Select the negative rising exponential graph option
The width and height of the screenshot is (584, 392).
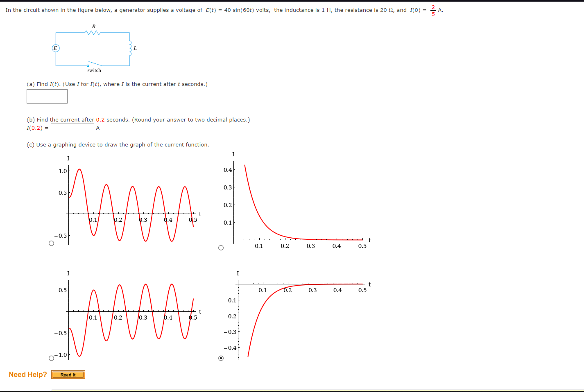[221, 358]
